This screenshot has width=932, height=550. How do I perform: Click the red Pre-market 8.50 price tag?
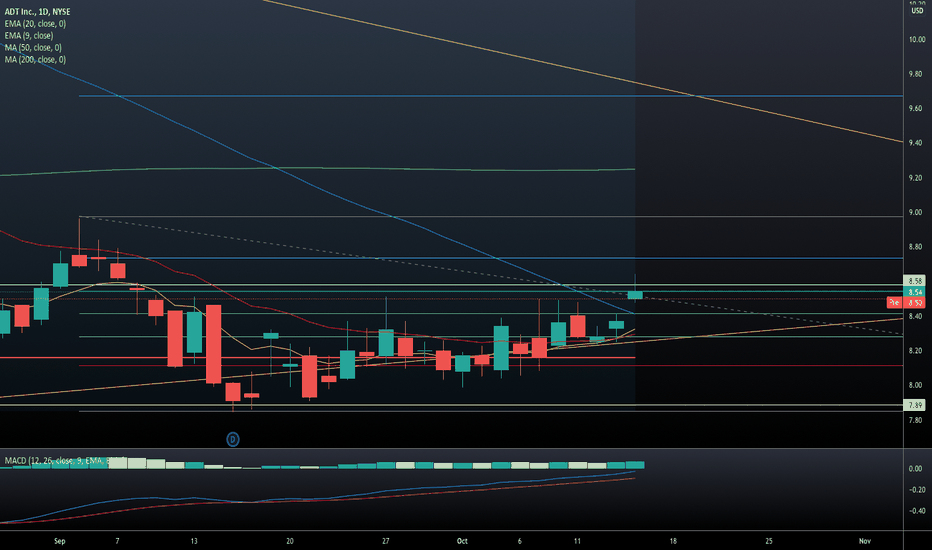906,303
